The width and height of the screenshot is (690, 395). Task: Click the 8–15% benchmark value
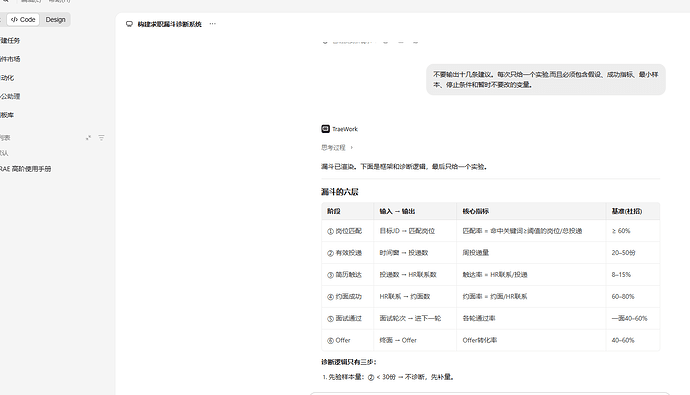[x=621, y=275]
